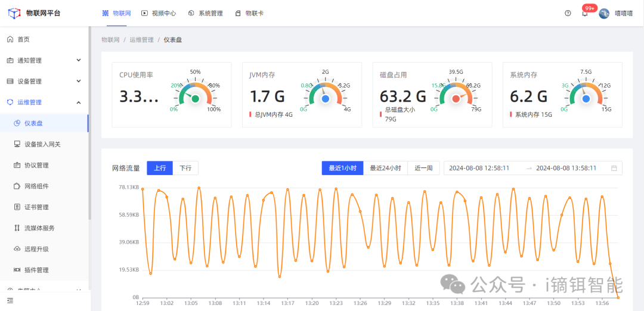Click calendar icon in date range picker
The height and width of the screenshot is (311, 644).
click(614, 168)
